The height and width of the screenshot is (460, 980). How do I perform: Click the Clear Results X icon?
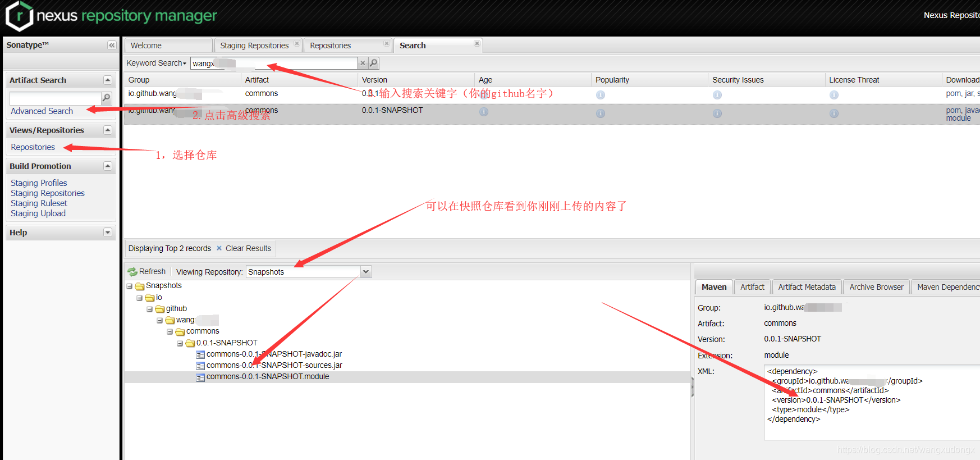[x=219, y=248]
